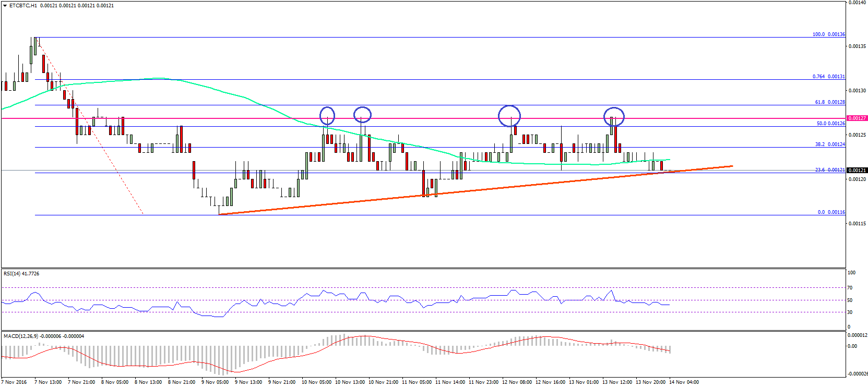Click the '11 Nov 14:00' time label
Screen dimensions: 868x388
(x=450, y=382)
